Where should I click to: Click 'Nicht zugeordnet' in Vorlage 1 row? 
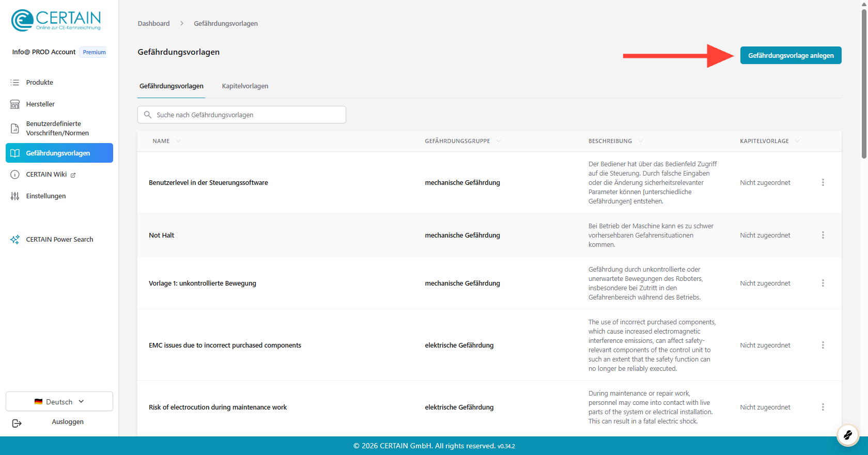765,284
